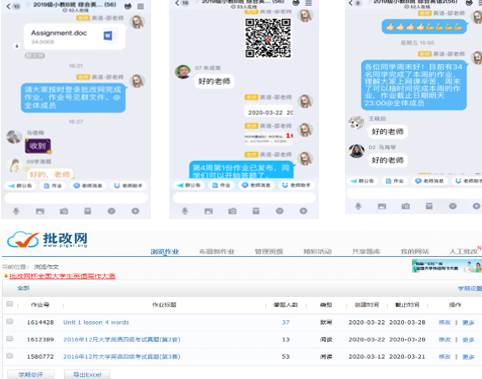Open the hamburger menu icon in the left chat header

coord(141,6)
